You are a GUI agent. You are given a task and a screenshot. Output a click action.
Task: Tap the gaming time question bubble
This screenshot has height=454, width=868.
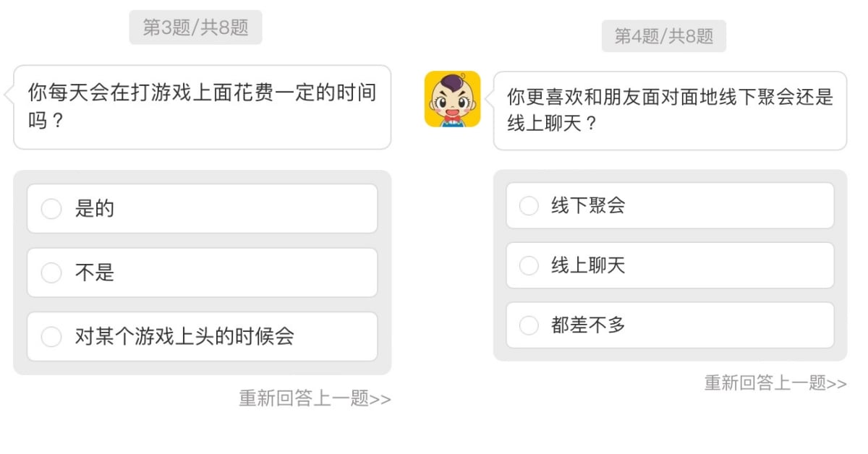click(202, 107)
